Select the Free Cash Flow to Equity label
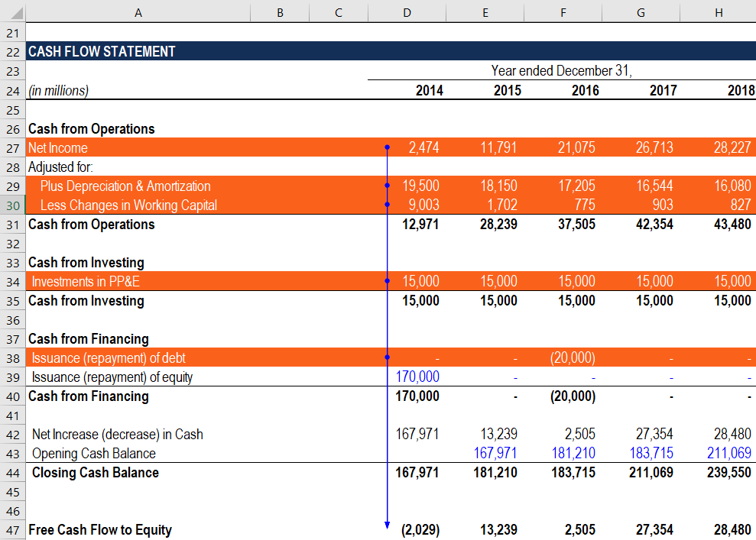Viewport: 756px width, 540px height. (x=100, y=529)
